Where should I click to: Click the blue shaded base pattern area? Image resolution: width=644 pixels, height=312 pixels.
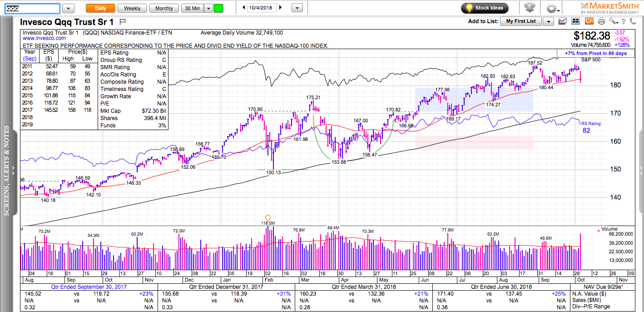tap(474, 100)
